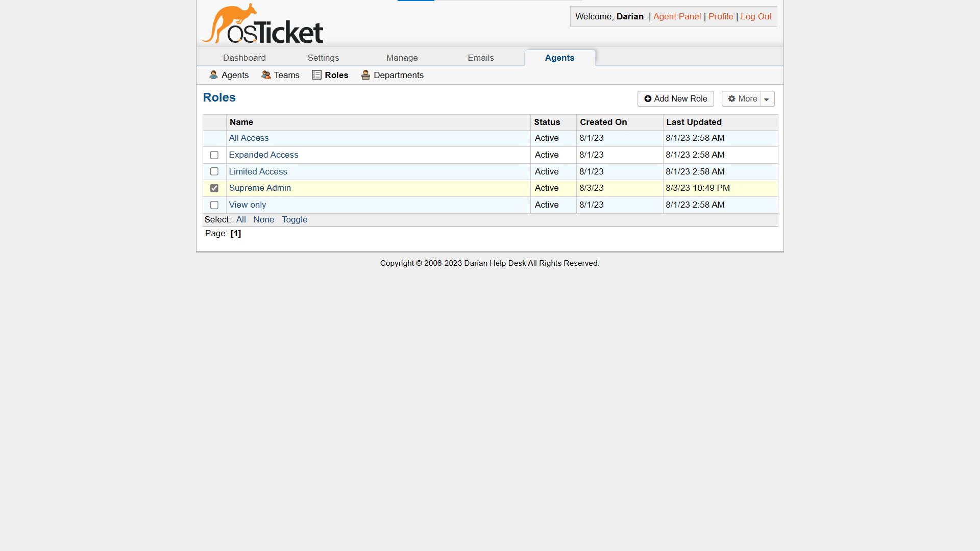Open Departments via its icon
This screenshot has height=551, width=980.
(365, 75)
